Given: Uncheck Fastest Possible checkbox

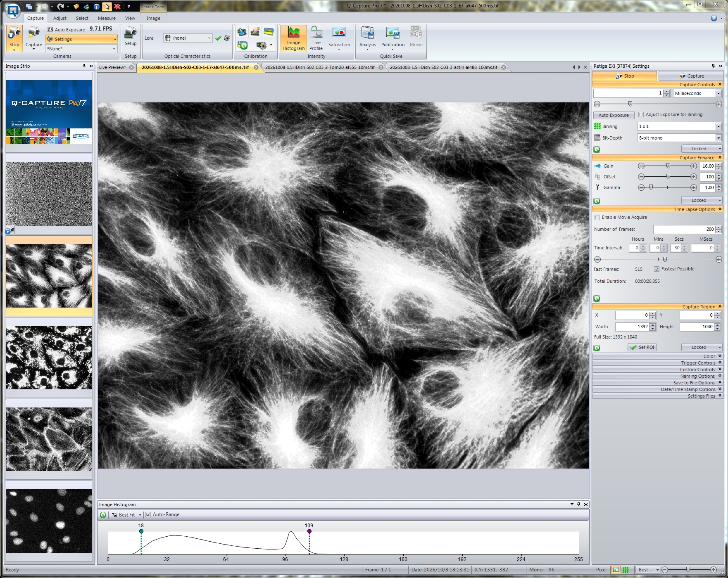Looking at the screenshot, I should point(657,269).
